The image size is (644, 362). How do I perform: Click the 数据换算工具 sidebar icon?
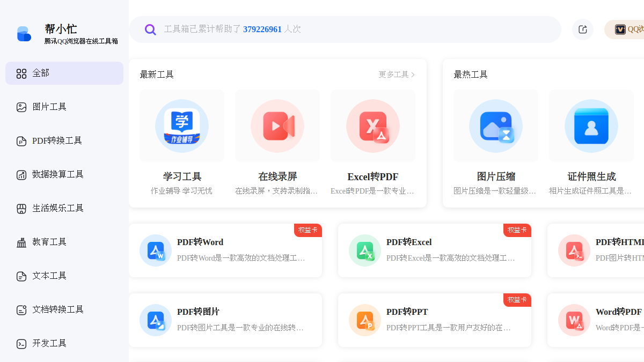tap(21, 175)
